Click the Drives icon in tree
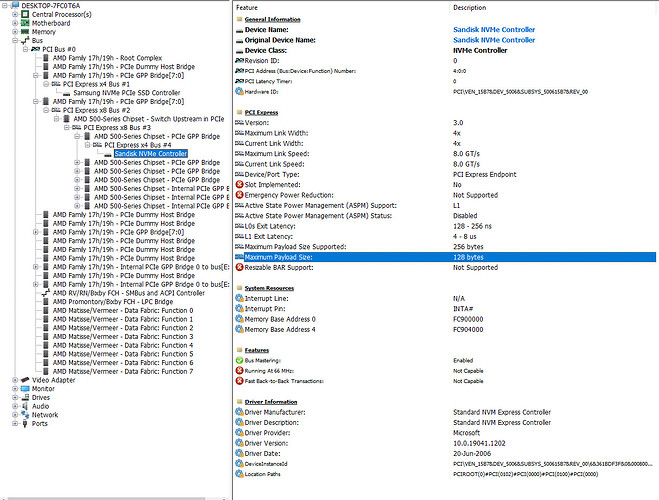The image size is (659, 500). click(25, 397)
